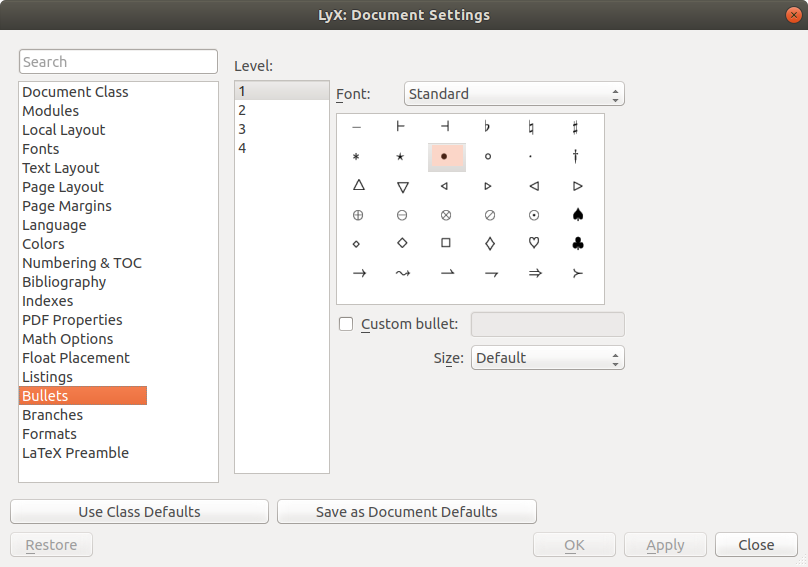The image size is (808, 567).
Task: Choose the squiggly arrow bullet
Action: [402, 272]
